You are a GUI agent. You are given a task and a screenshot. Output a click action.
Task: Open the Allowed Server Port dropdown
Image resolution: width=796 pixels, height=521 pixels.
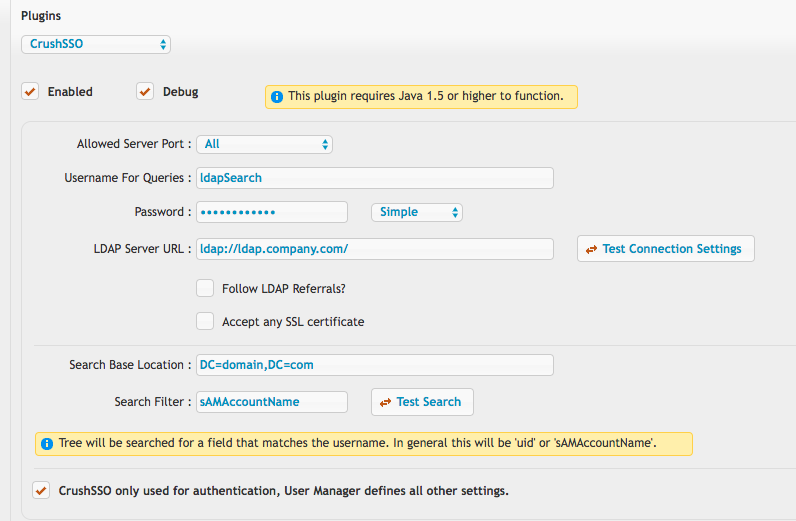click(x=264, y=144)
